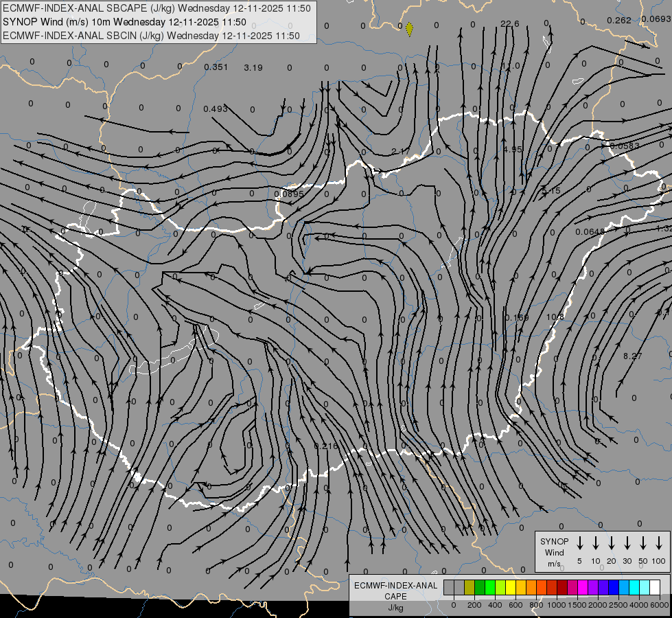This screenshot has height=618, width=672.
Task: Click the SBCIN title line
Action: pyautogui.click(x=151, y=36)
